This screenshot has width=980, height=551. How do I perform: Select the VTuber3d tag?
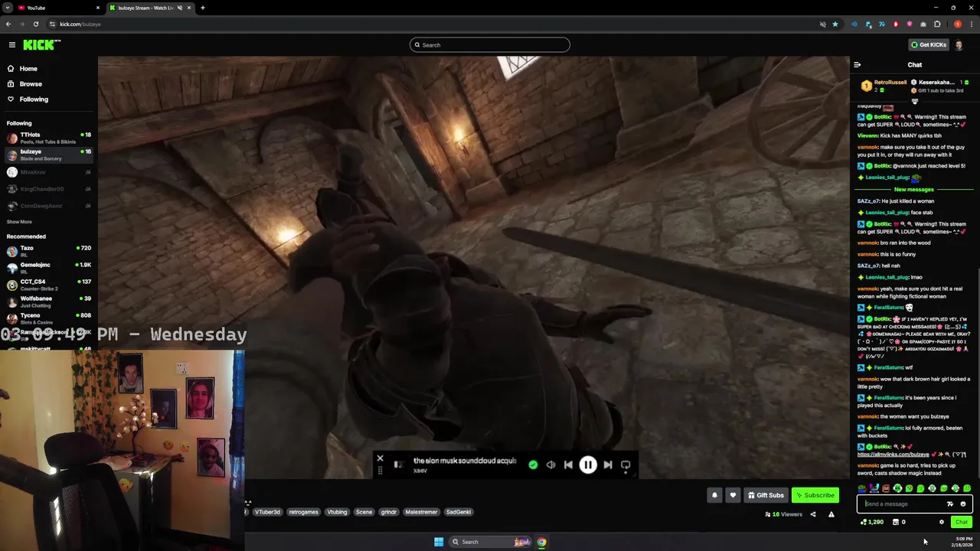pyautogui.click(x=267, y=512)
